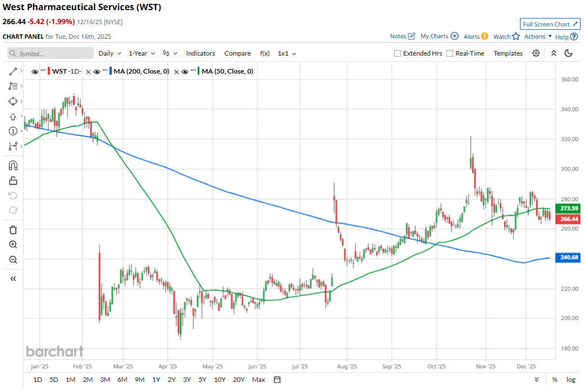Hide the WST price series
Viewport: 584px width, 392px height.
point(35,71)
